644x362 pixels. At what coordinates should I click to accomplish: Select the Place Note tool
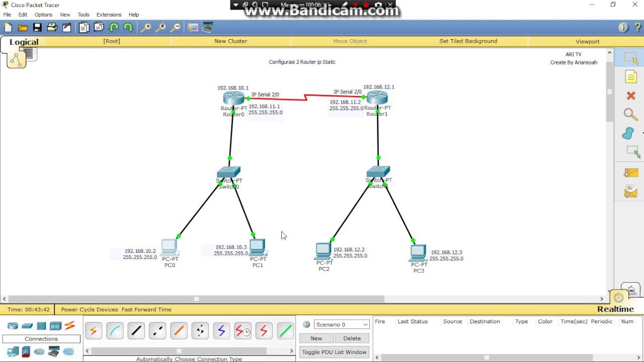point(631,77)
